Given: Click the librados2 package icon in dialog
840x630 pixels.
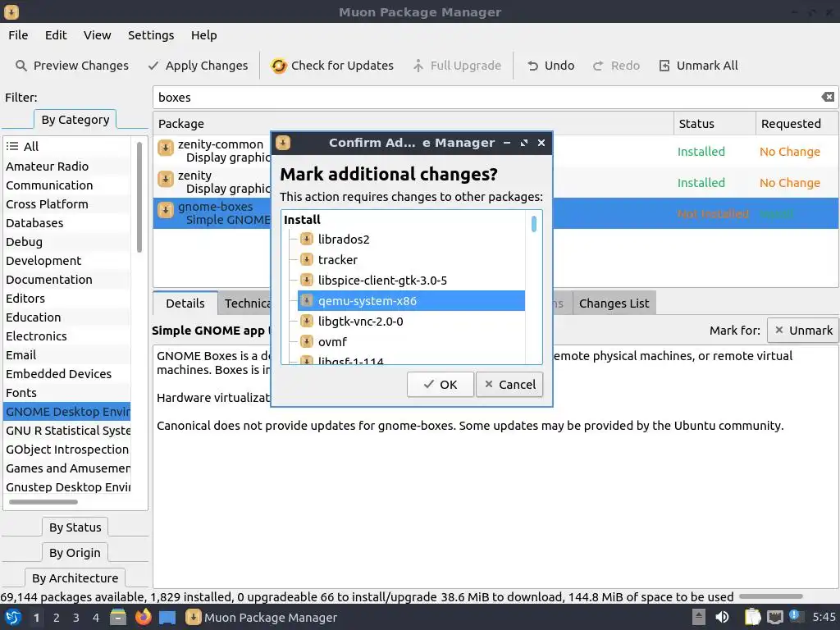Looking at the screenshot, I should (307, 239).
